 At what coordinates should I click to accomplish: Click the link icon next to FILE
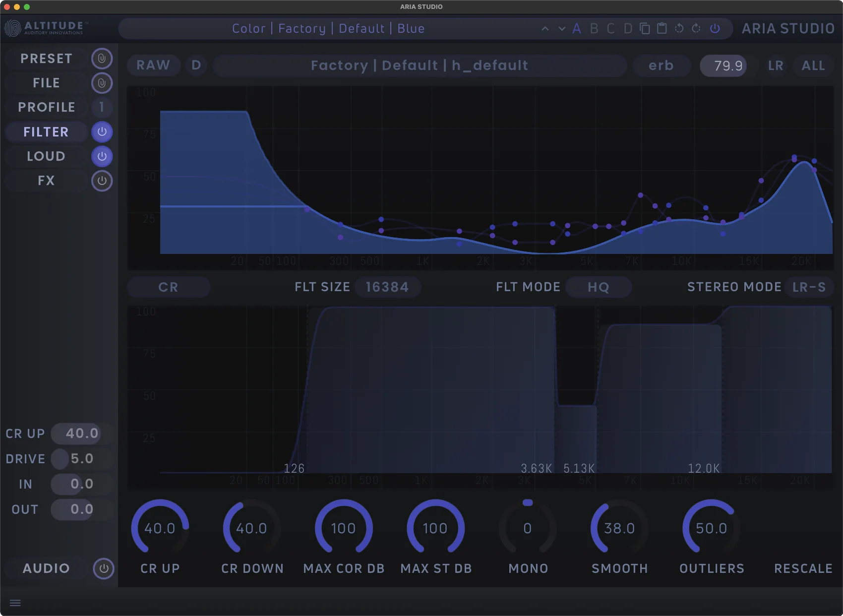(x=102, y=83)
